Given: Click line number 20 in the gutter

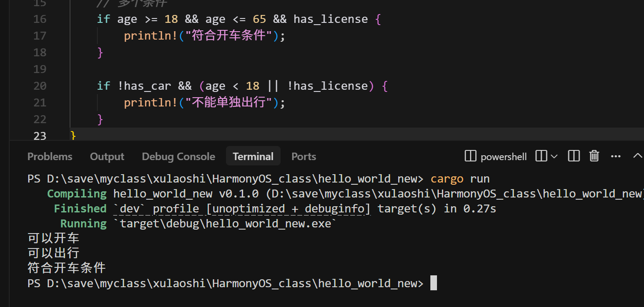Looking at the screenshot, I should (40, 86).
